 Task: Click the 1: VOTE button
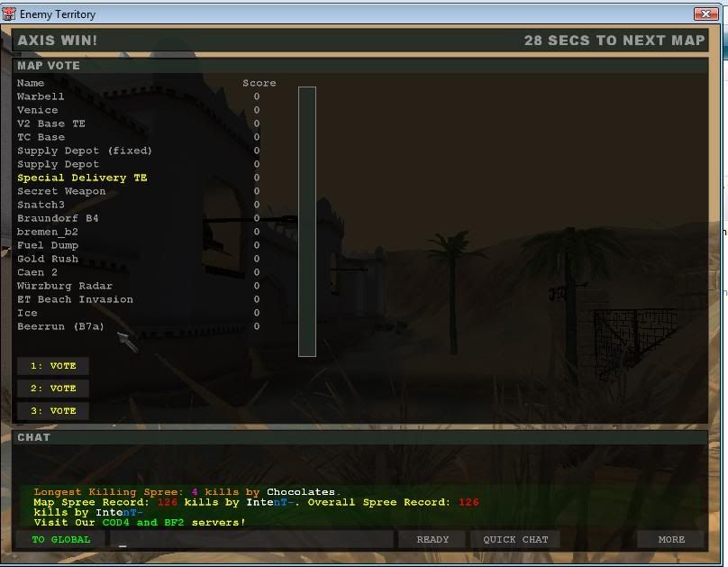pyautogui.click(x=53, y=366)
